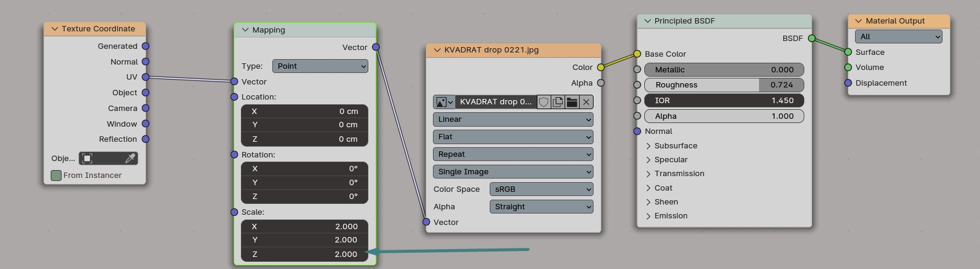Open the Mapping Type dropdown
Image resolution: width=980 pixels, height=269 pixels.
(x=320, y=66)
